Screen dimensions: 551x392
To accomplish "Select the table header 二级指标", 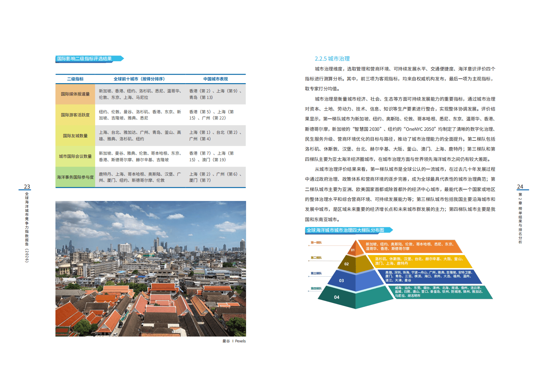I will click(75, 79).
